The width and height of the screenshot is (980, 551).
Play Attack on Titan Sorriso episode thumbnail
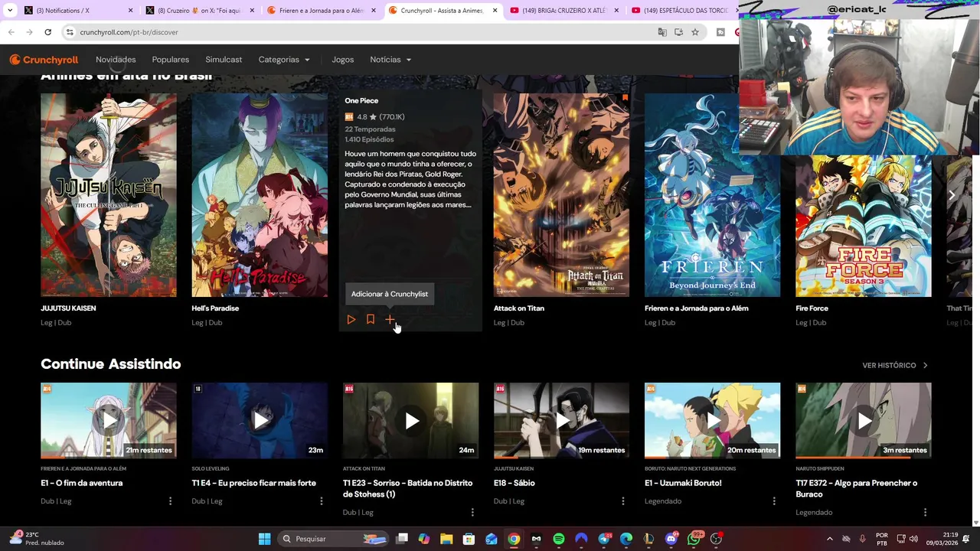410,420
